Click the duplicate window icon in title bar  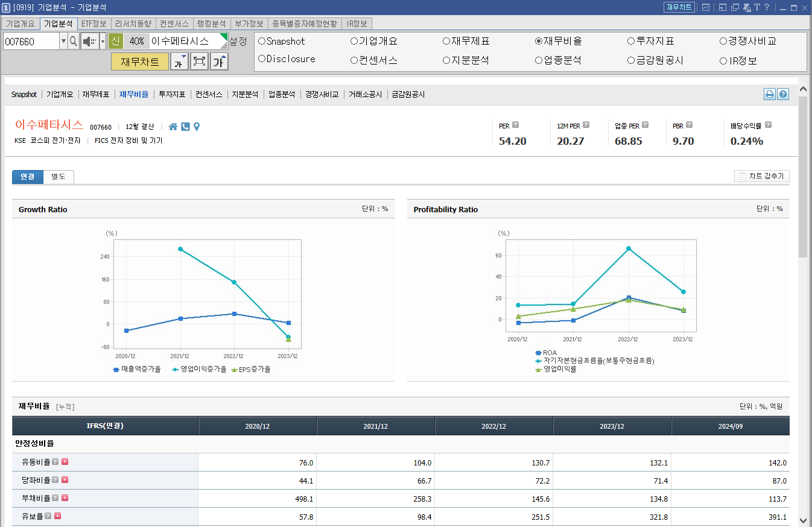[x=734, y=7]
